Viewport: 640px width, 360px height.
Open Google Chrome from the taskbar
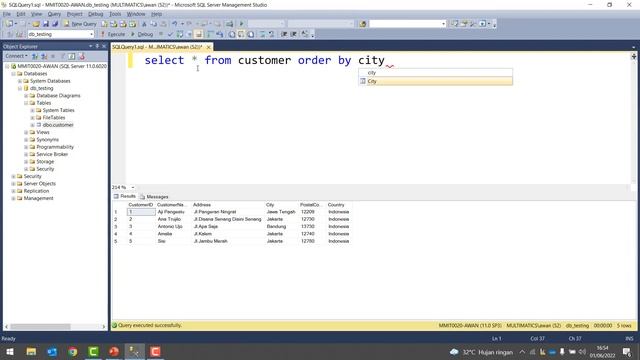[73, 352]
